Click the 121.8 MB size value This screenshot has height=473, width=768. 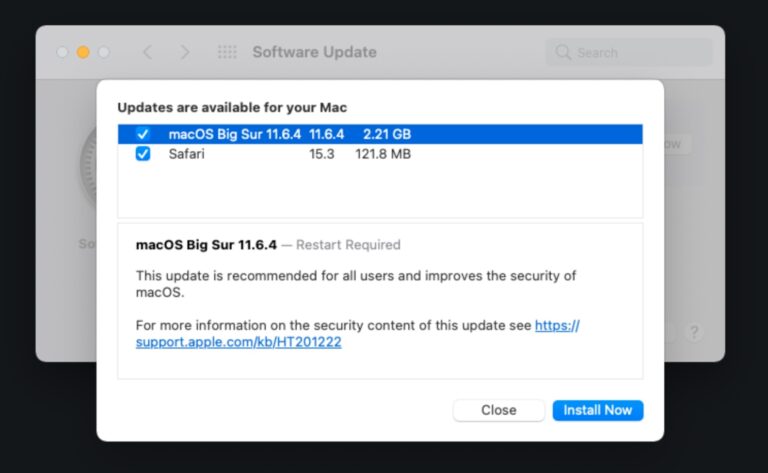coord(383,154)
